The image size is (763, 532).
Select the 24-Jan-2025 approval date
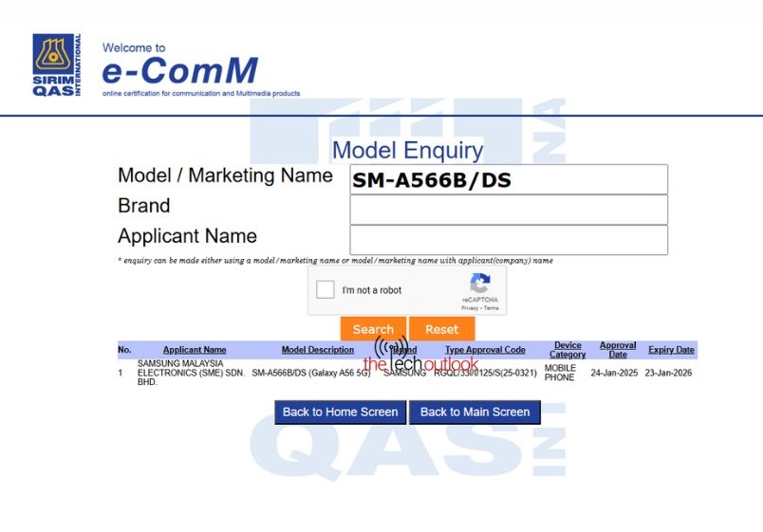614,373
